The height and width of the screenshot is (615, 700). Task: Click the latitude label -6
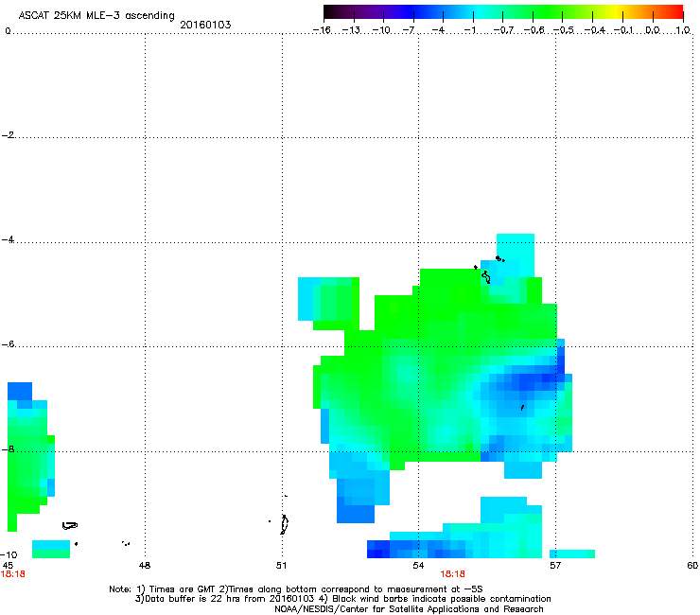click(x=8, y=344)
